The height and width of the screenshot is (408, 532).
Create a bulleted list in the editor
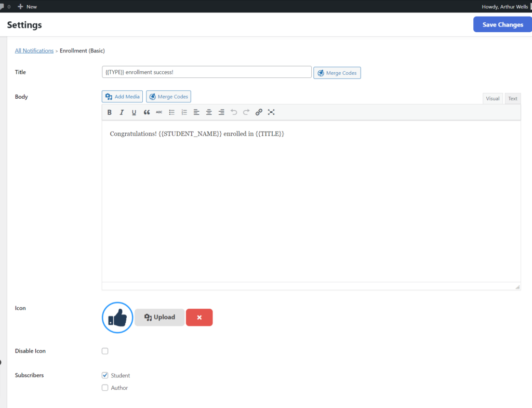(x=171, y=112)
